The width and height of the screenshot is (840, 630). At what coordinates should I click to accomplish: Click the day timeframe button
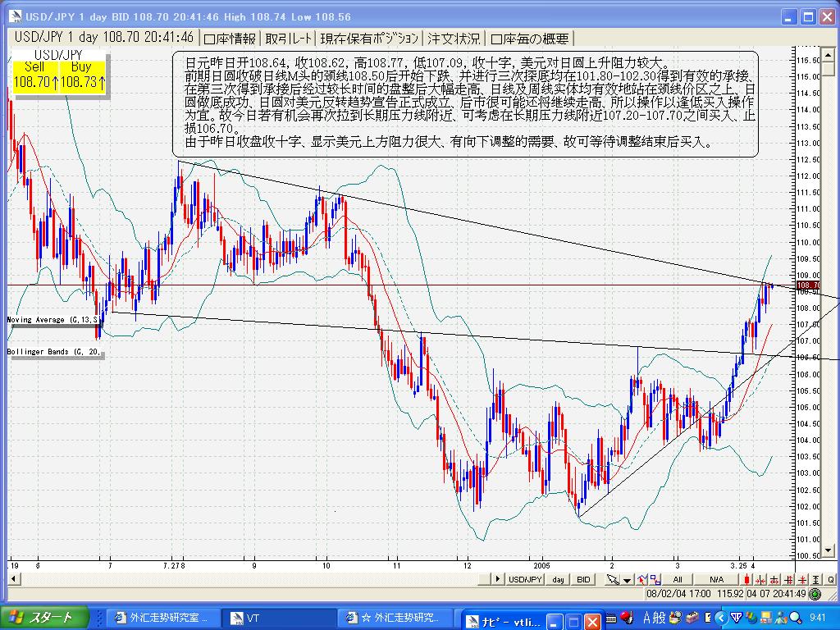(558, 579)
